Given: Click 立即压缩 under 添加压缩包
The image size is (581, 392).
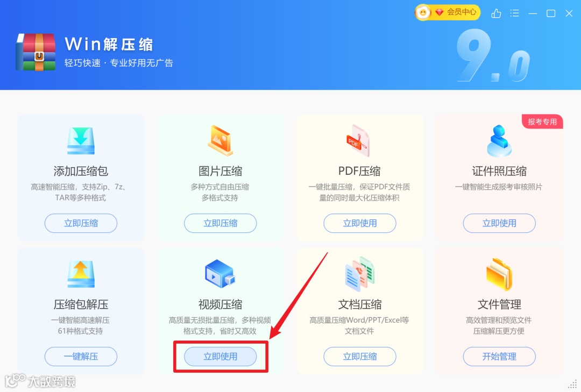Looking at the screenshot, I should [x=81, y=223].
